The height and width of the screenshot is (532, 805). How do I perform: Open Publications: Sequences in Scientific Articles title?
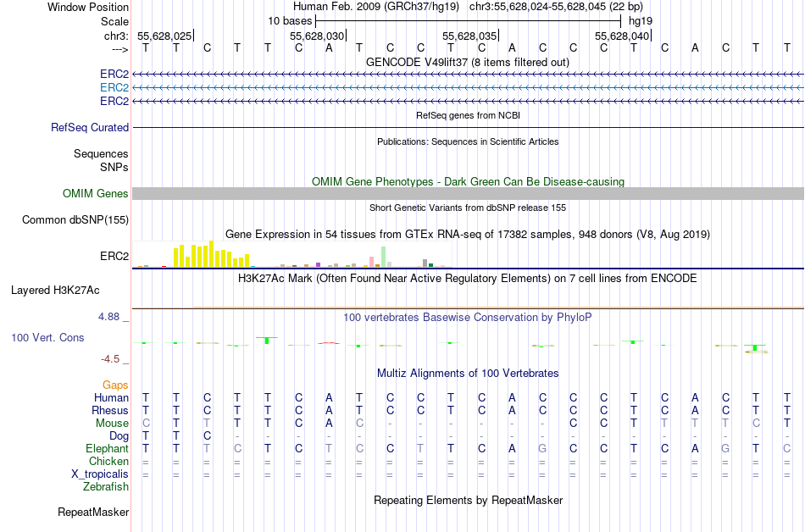click(468, 141)
